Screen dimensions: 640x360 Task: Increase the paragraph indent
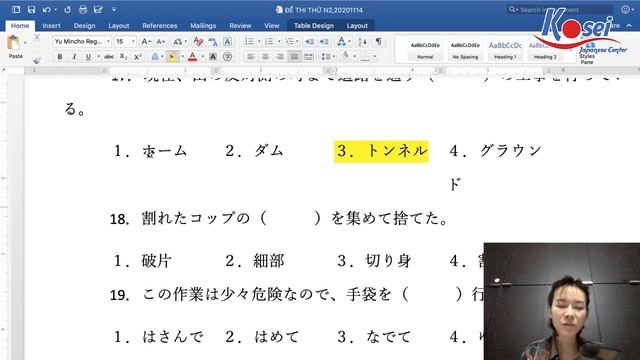click(324, 42)
